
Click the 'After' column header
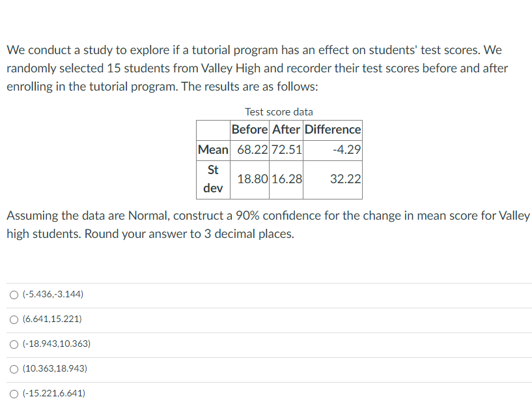(286, 130)
